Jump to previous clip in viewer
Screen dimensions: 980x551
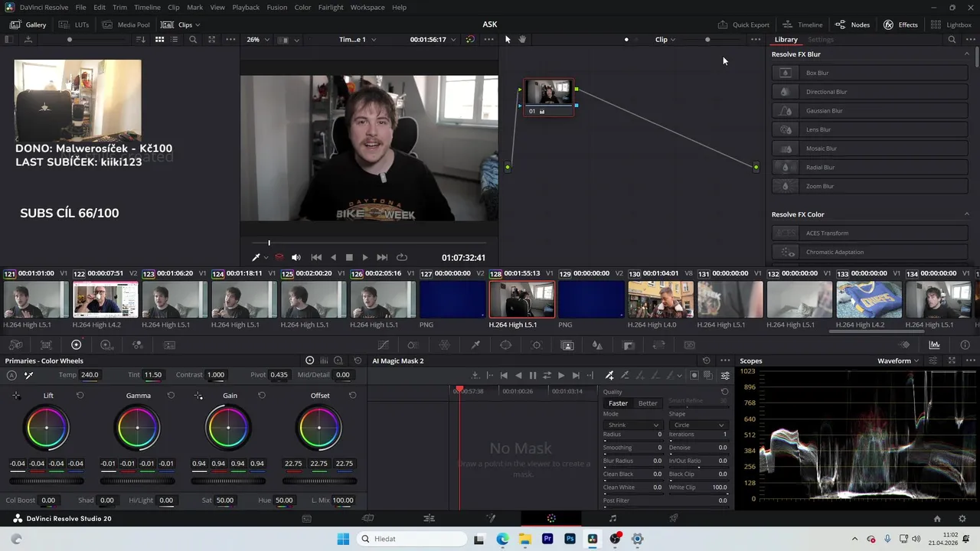click(x=315, y=258)
